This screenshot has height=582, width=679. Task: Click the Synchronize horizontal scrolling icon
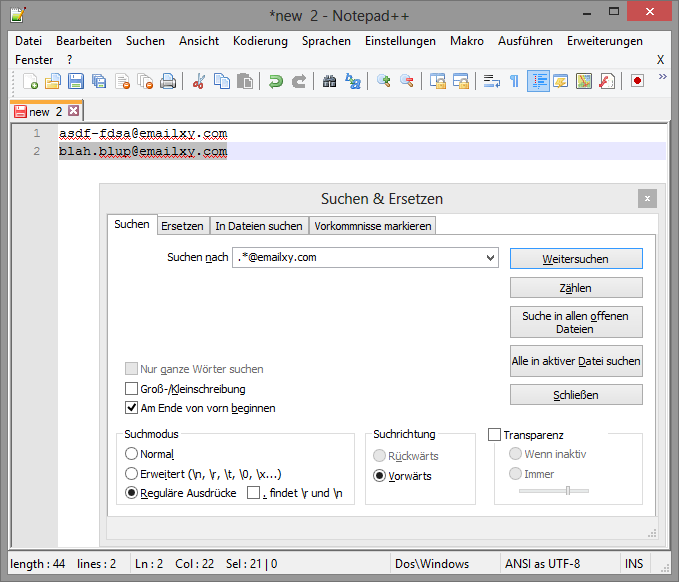(460, 81)
